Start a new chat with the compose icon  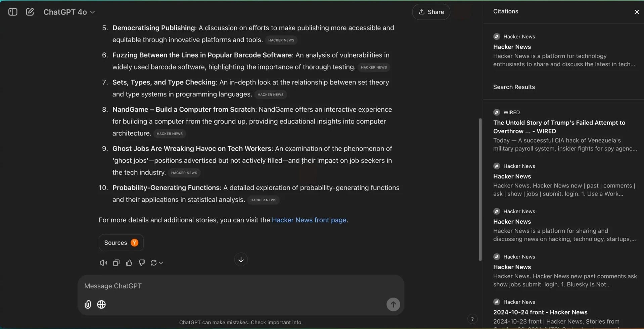30,12
